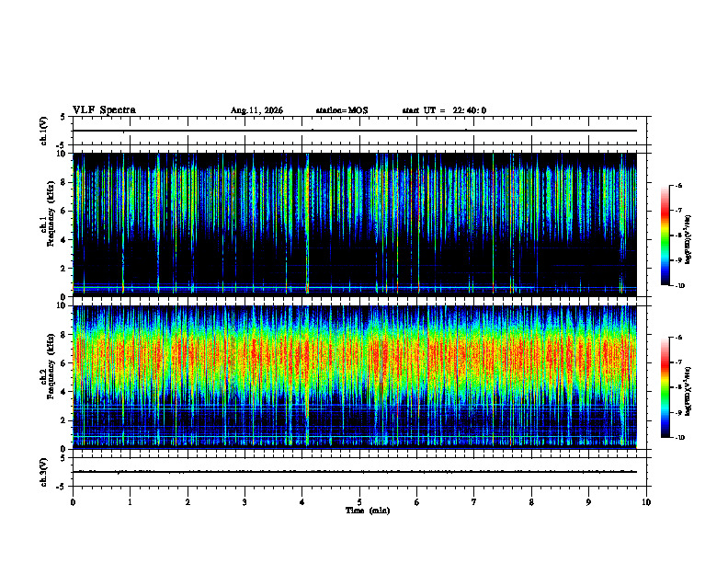Click time axis tick label "5"
This screenshot has width=728, height=563.
[x=359, y=502]
